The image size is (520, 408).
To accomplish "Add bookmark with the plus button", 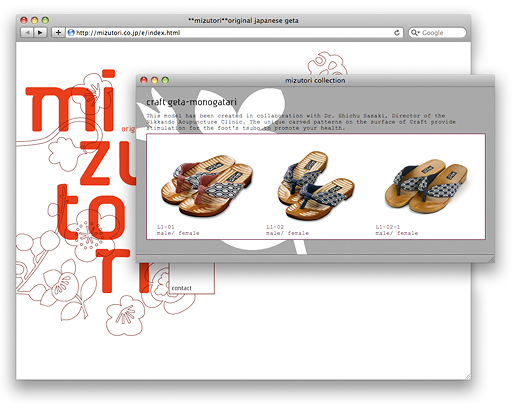I will (58, 33).
